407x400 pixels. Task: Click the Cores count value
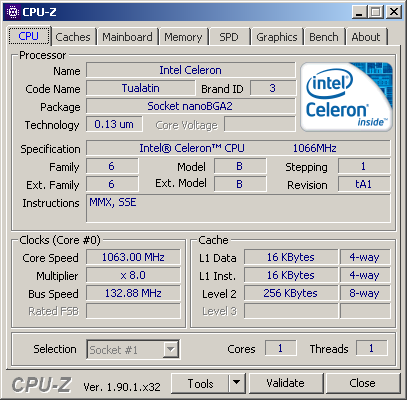pos(280,348)
